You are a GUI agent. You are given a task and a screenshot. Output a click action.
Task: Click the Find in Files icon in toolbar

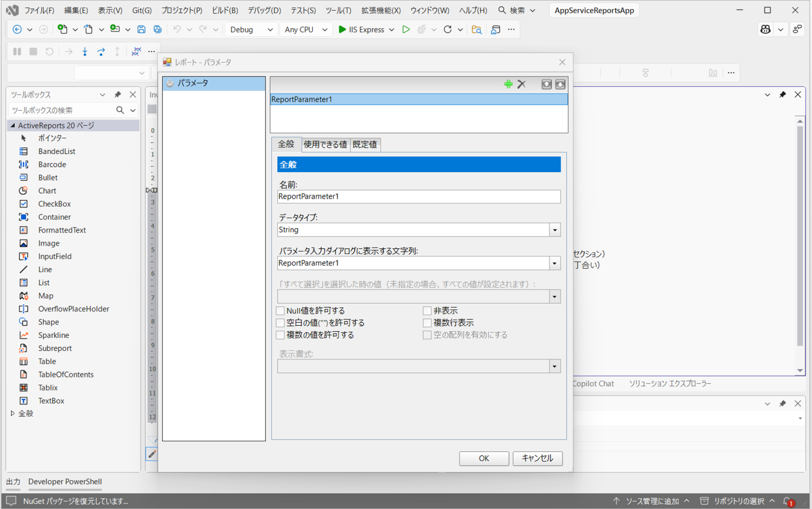pos(477,29)
